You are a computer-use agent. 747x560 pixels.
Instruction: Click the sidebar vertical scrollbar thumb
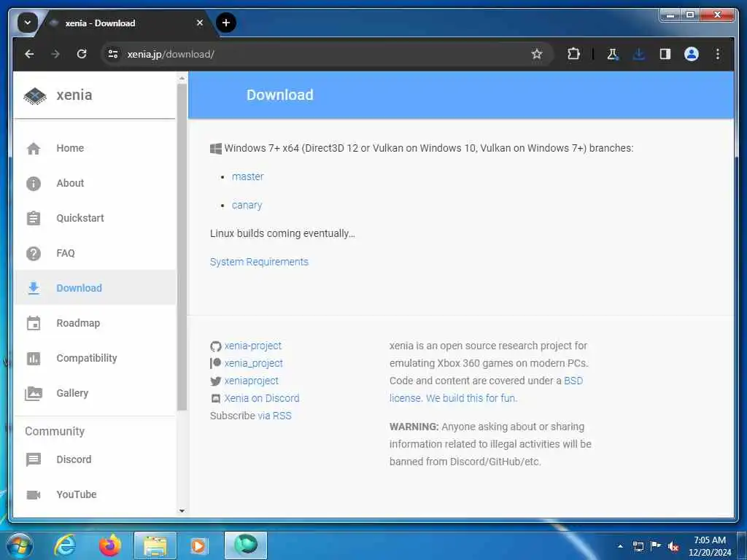(x=182, y=246)
